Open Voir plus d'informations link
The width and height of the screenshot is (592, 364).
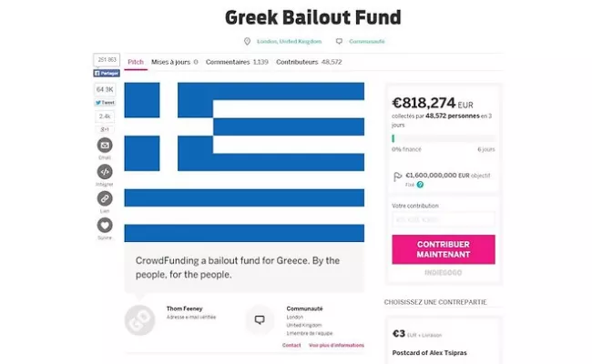point(336,346)
